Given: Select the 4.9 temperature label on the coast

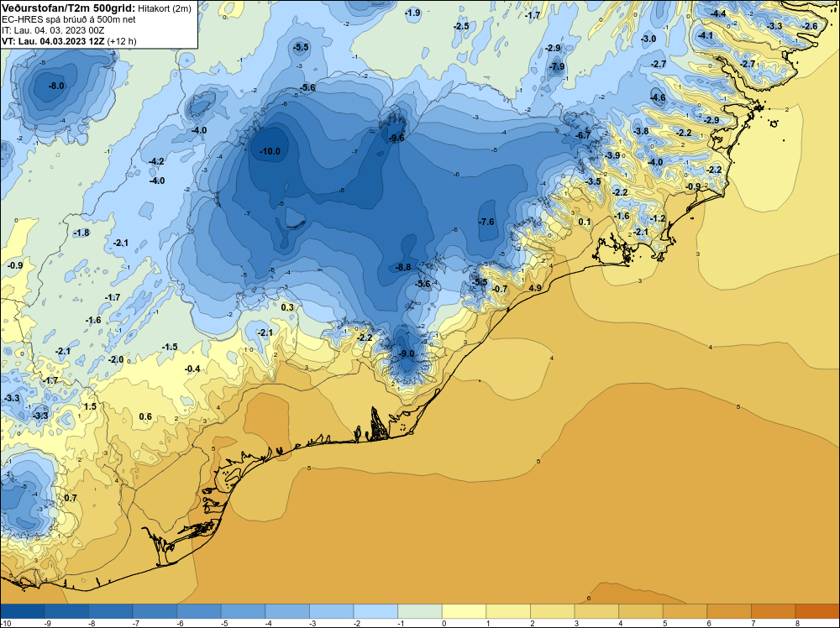Looking at the screenshot, I should click(535, 288).
